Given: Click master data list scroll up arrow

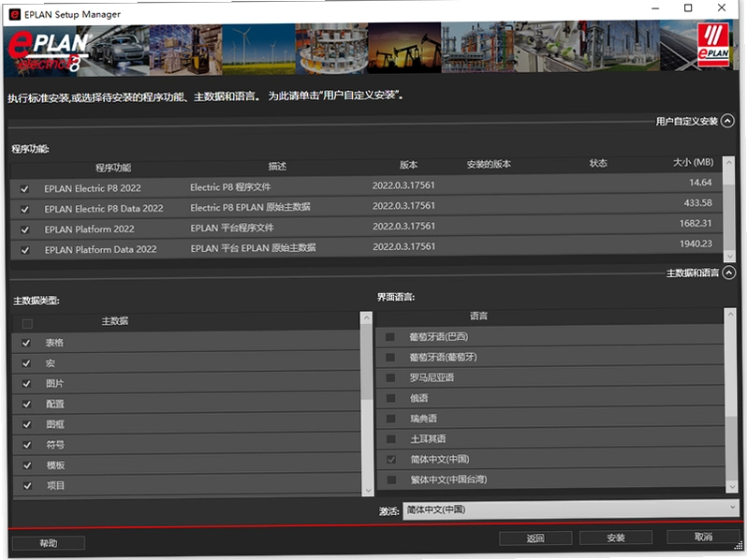Looking at the screenshot, I should pyautogui.click(x=366, y=317).
